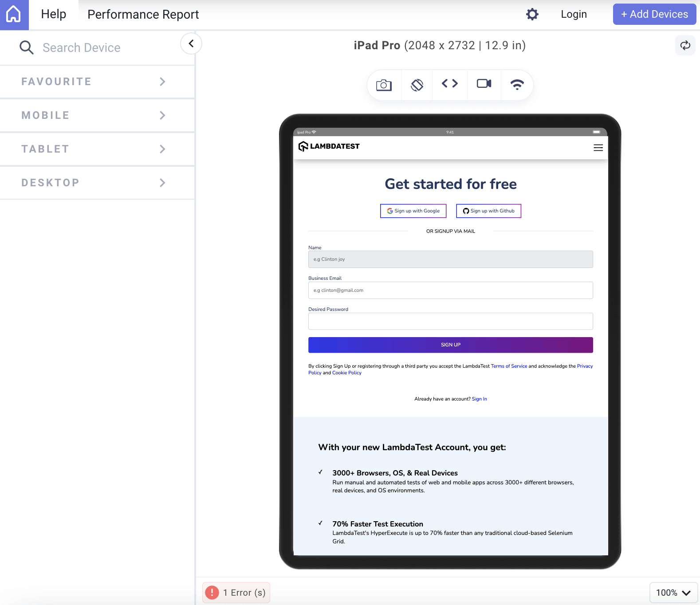Click the search magnifier icon
The height and width of the screenshot is (605, 700).
[x=27, y=47]
